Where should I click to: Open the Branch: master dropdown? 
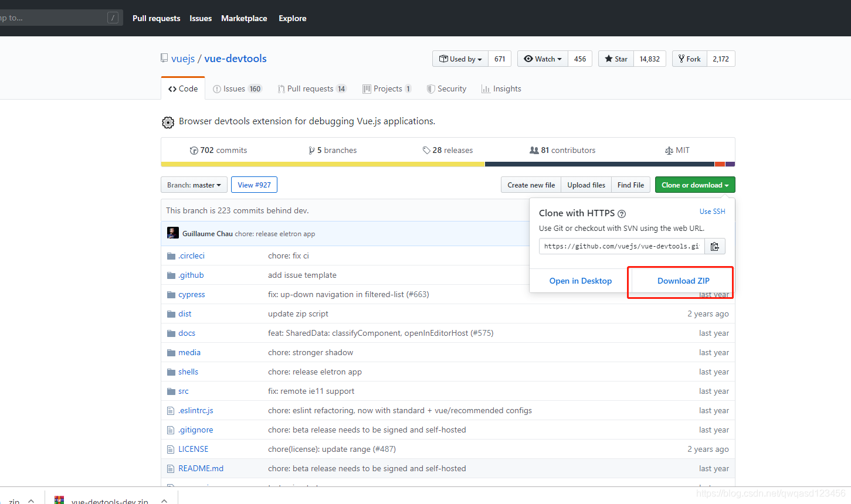coord(194,185)
